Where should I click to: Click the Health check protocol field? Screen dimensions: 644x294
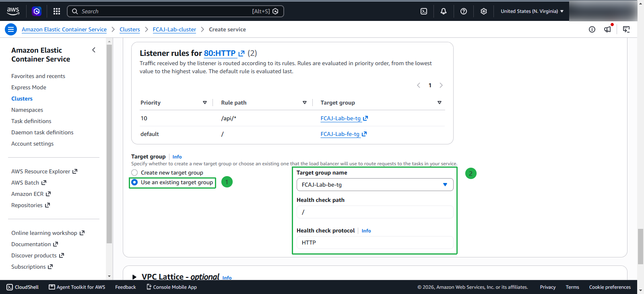pyautogui.click(x=375, y=243)
